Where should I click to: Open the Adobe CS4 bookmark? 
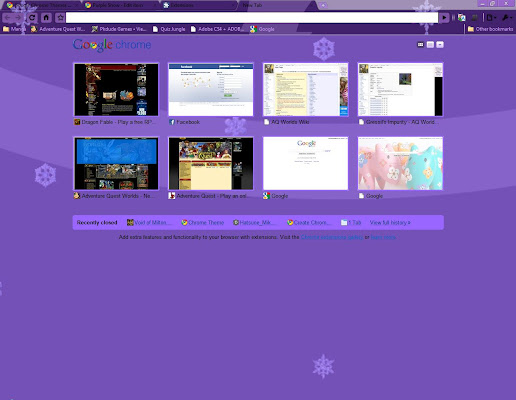pyautogui.click(x=217, y=29)
